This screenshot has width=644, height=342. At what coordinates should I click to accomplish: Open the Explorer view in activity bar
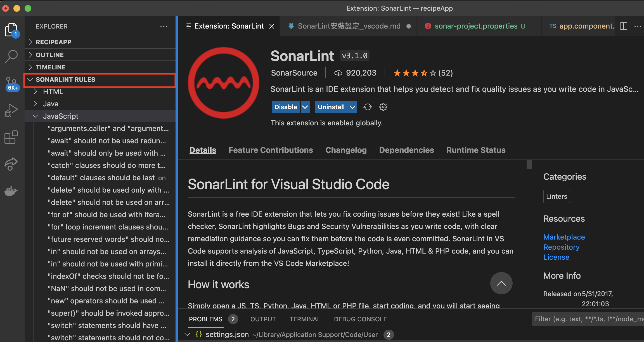pyautogui.click(x=12, y=30)
